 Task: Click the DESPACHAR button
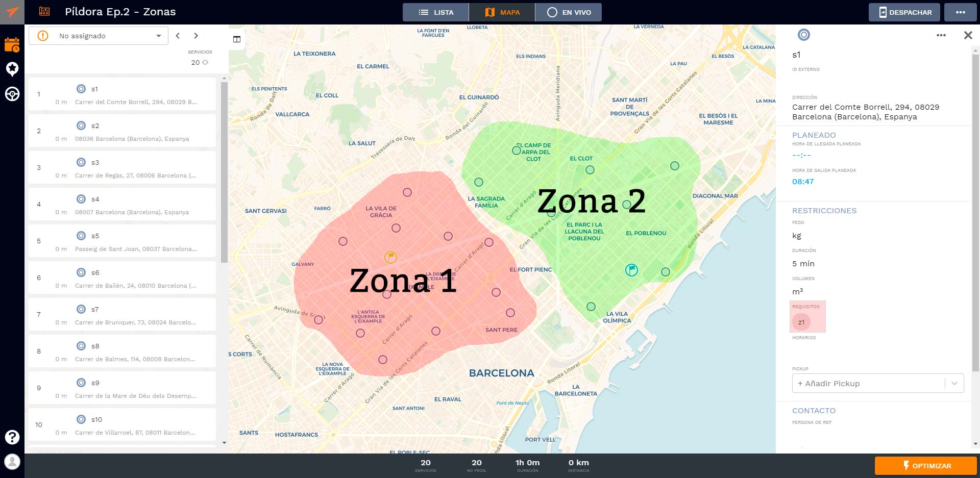coord(904,12)
